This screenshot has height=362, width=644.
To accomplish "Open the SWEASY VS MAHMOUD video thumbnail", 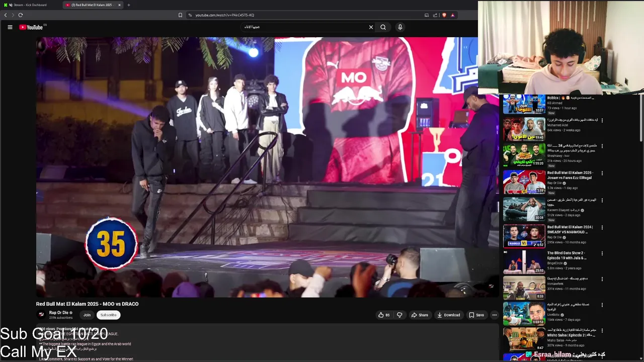I will point(524,236).
